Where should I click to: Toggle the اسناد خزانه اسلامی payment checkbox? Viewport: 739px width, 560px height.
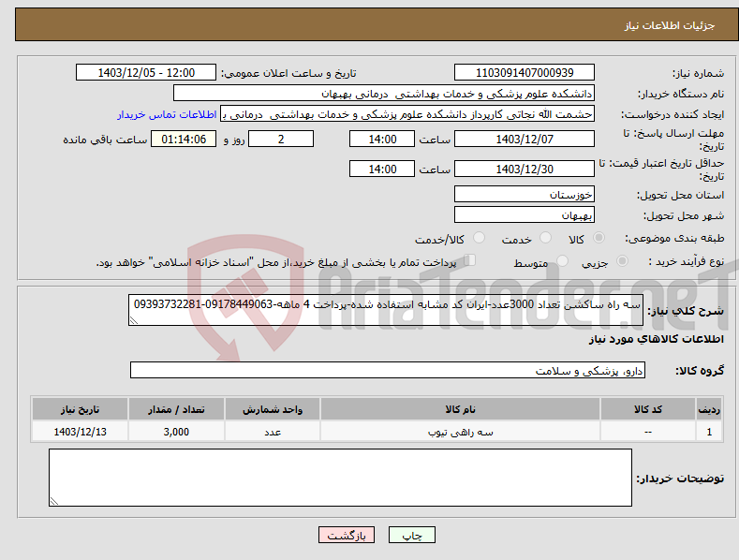[x=469, y=259]
